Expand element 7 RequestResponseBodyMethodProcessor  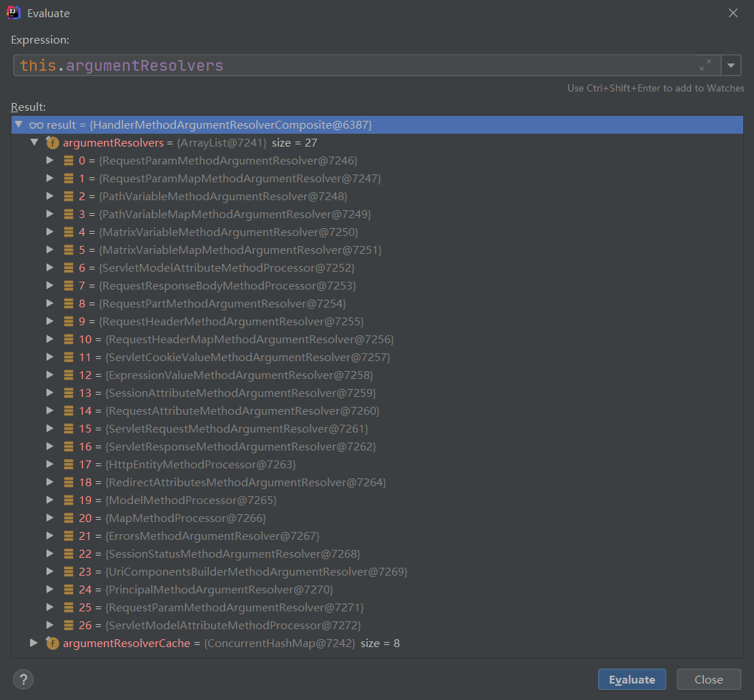click(x=49, y=285)
